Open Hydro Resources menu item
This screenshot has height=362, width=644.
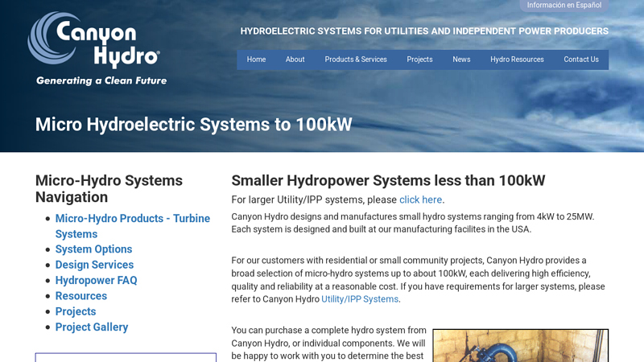pos(517,60)
